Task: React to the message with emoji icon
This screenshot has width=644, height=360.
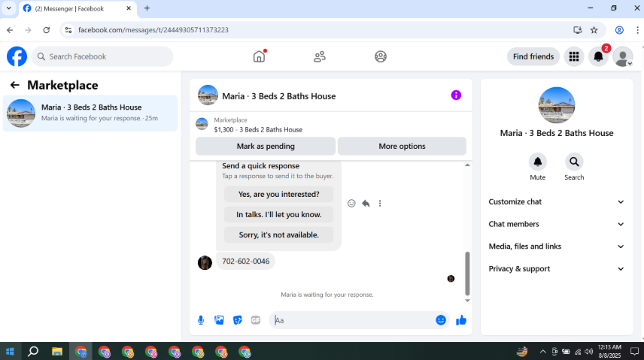Action: (351, 203)
